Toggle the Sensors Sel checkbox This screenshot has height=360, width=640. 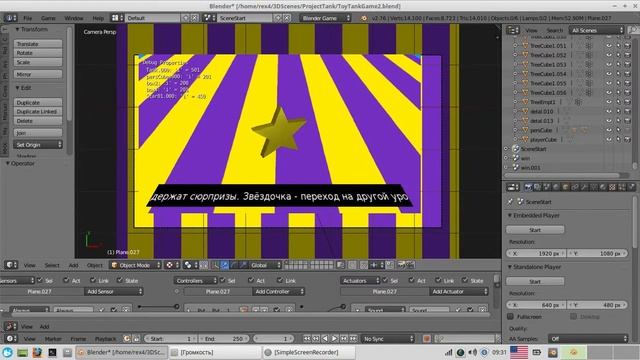[40, 280]
